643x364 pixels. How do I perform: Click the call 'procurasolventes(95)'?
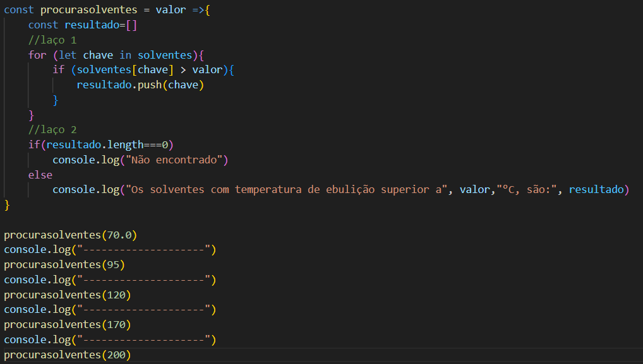coord(64,264)
